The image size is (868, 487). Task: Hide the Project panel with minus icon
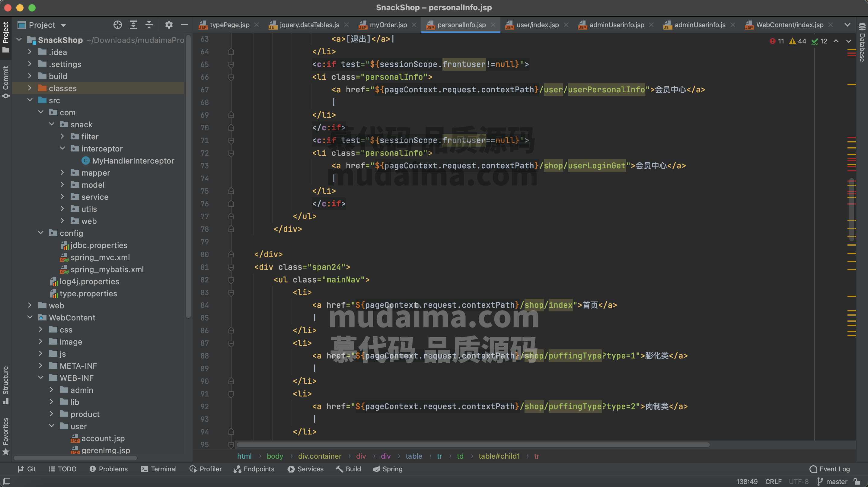185,25
